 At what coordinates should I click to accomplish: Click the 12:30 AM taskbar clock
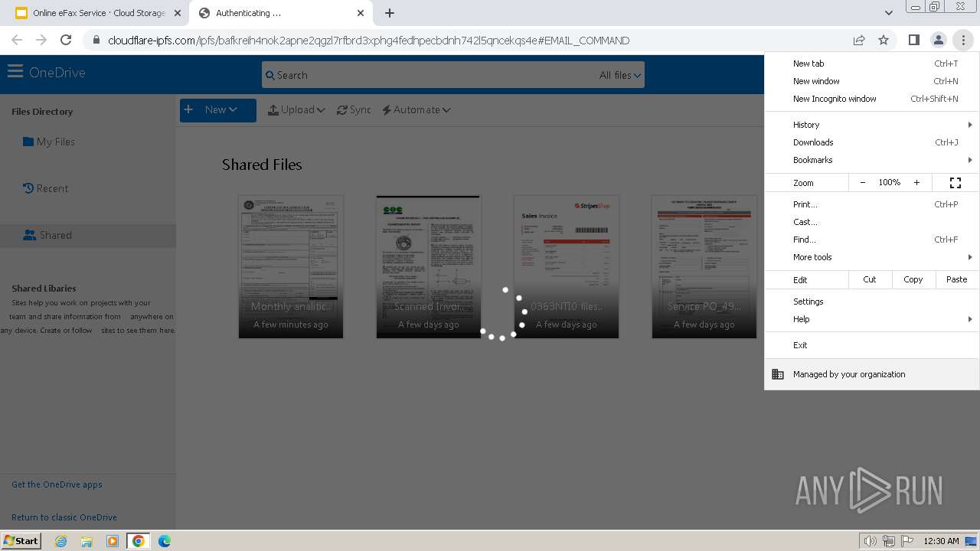point(941,541)
